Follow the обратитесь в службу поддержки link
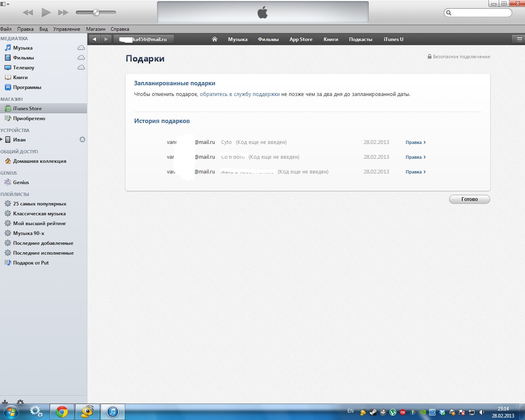The image size is (525, 420). coord(240,94)
